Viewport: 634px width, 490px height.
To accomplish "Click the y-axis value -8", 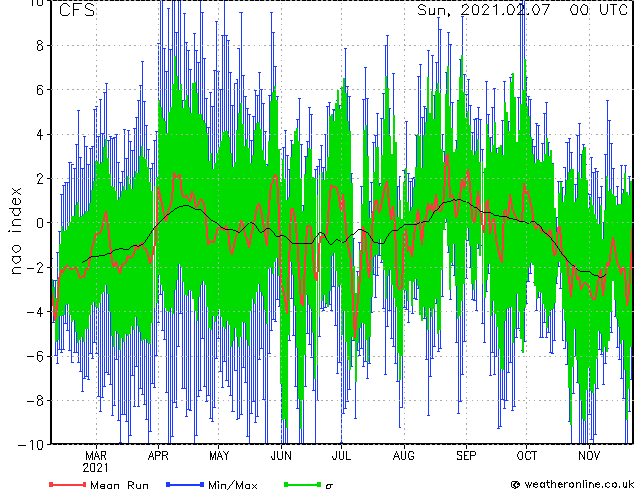I will click(35, 401).
